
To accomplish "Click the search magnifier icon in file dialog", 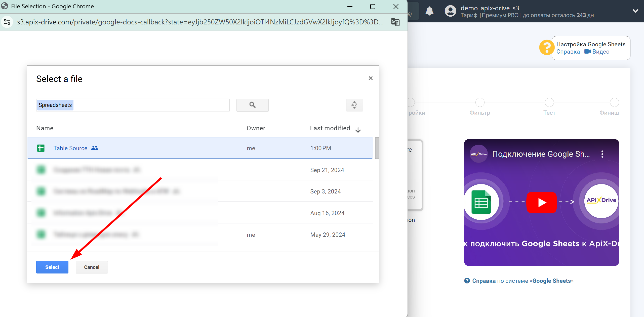I will pyautogui.click(x=252, y=105).
